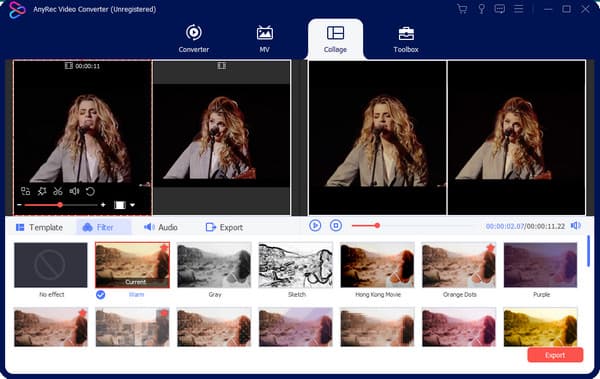This screenshot has width=600, height=379.
Task: Open the Converter tab
Action: 194,39
